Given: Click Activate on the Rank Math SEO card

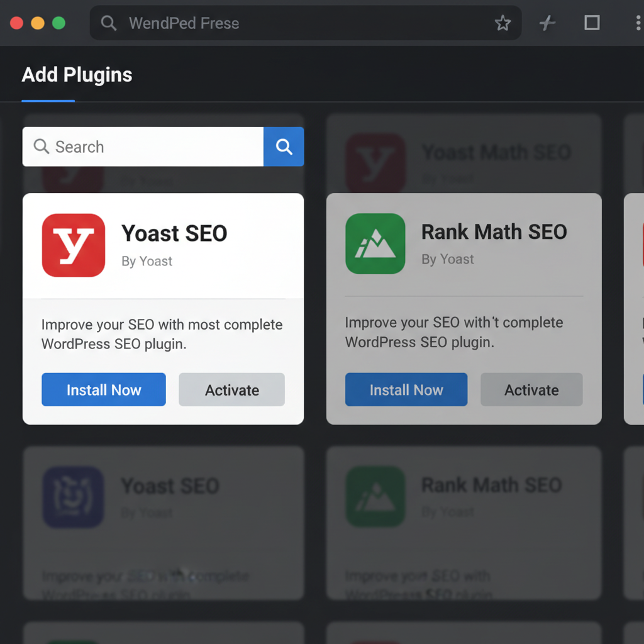Looking at the screenshot, I should pos(531,389).
